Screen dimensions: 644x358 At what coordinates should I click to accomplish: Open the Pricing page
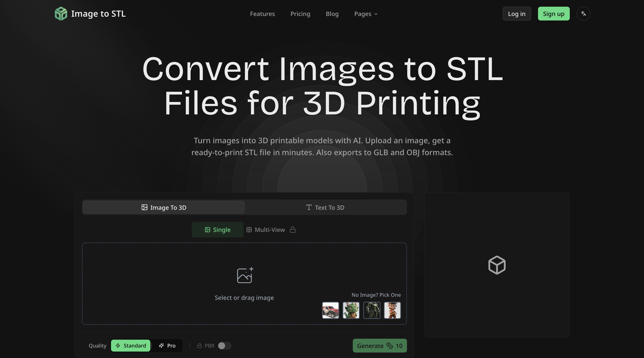(x=300, y=14)
